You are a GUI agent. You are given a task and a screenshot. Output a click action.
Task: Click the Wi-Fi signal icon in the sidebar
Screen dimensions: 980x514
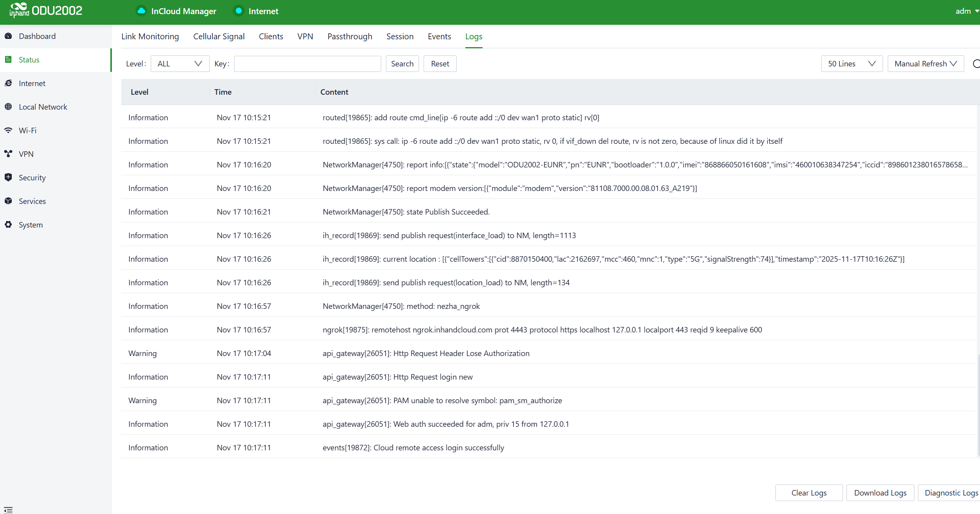(x=8, y=130)
